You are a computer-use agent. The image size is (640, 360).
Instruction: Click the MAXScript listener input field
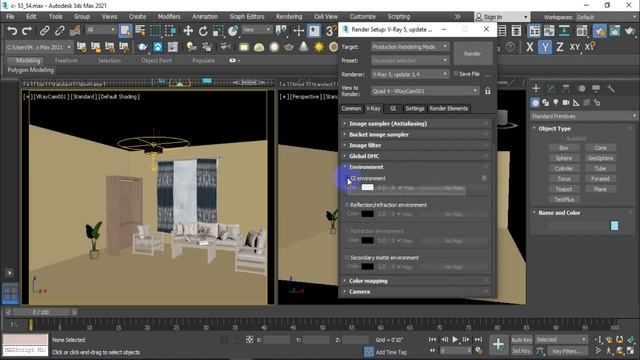[x=25, y=350]
